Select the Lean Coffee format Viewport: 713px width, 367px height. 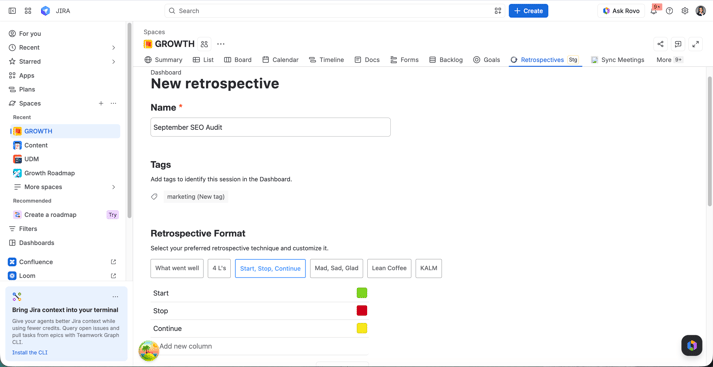(389, 268)
